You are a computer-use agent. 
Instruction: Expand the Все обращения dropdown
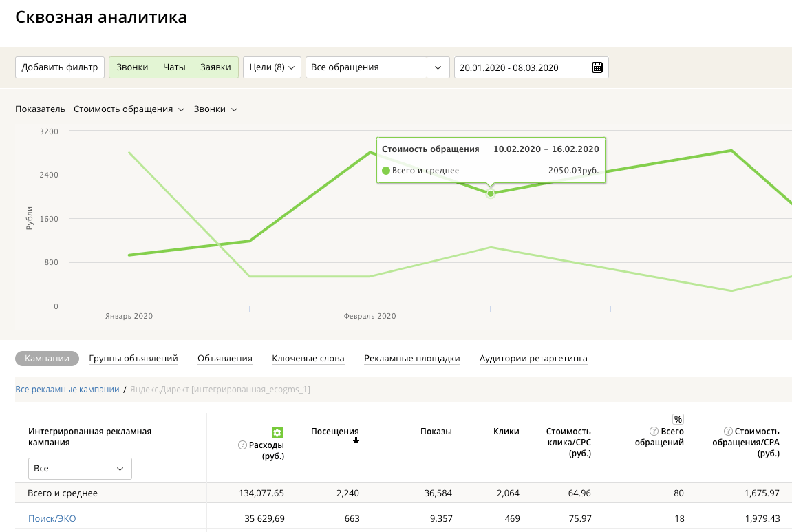pos(377,67)
